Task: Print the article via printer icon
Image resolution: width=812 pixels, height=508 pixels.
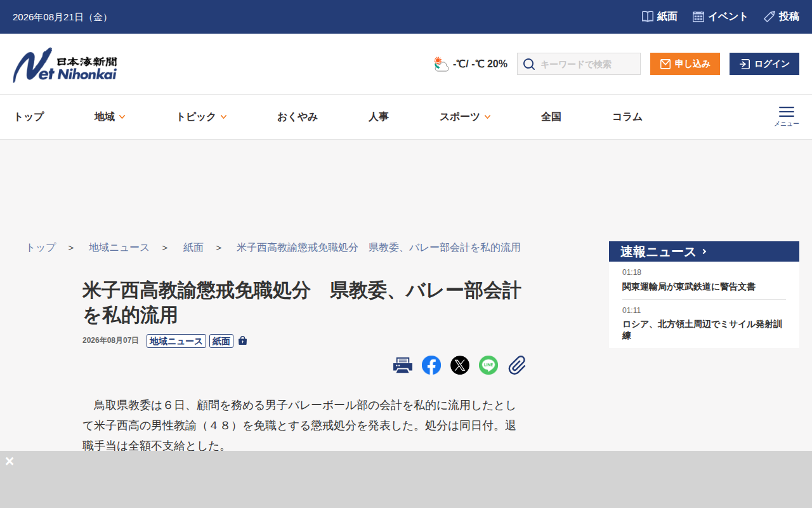Action: point(403,365)
